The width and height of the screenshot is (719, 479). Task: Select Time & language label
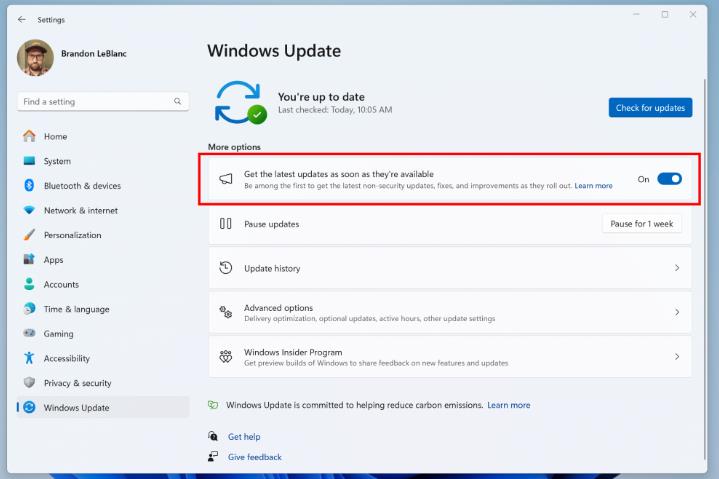point(77,309)
